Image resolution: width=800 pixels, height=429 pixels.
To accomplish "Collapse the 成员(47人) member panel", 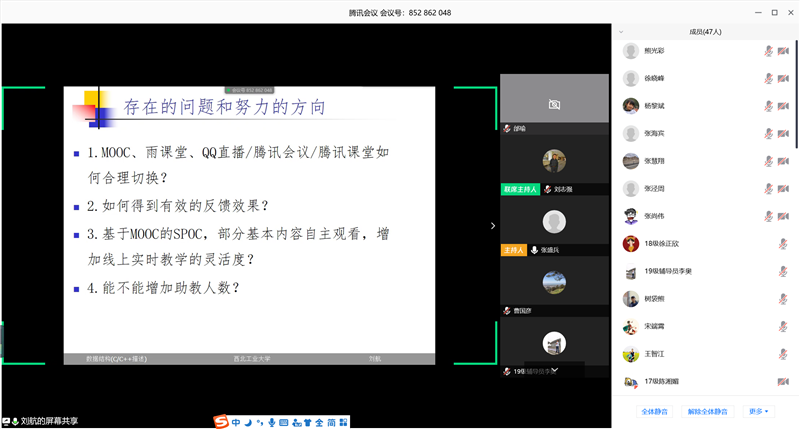I will coord(621,32).
